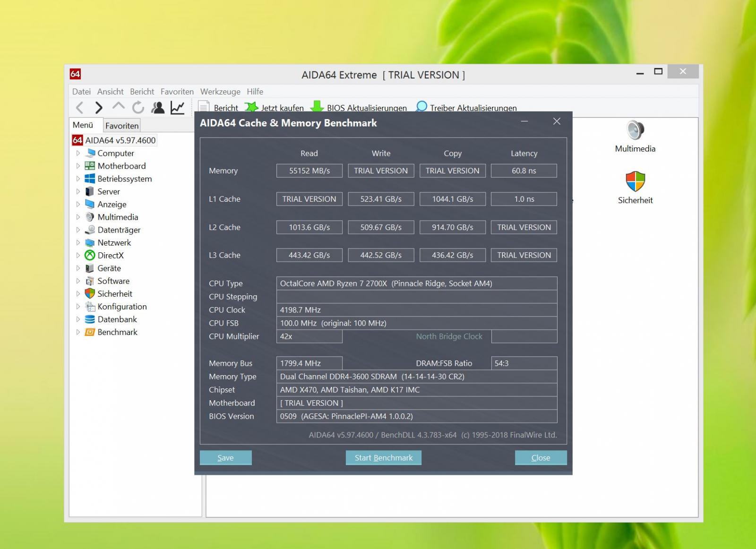Expand the Multimedia tree node
Screen dimensions: 756x549
click(x=78, y=217)
